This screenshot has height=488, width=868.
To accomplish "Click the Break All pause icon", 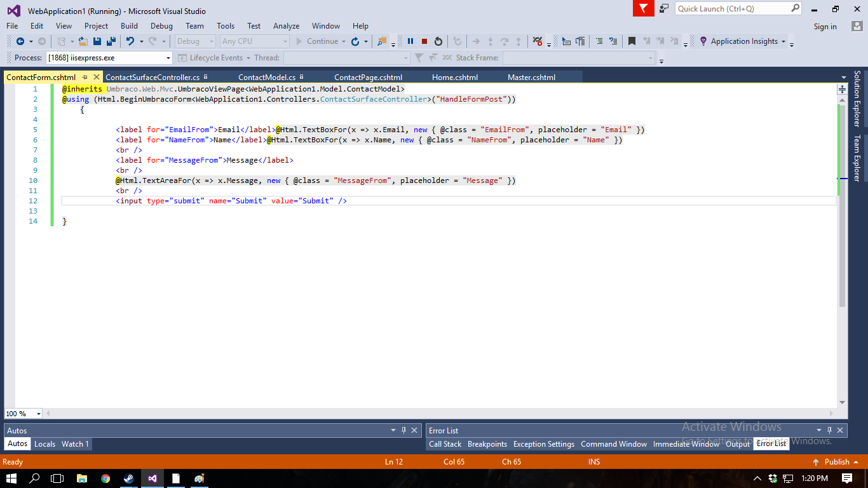I will 410,41.
